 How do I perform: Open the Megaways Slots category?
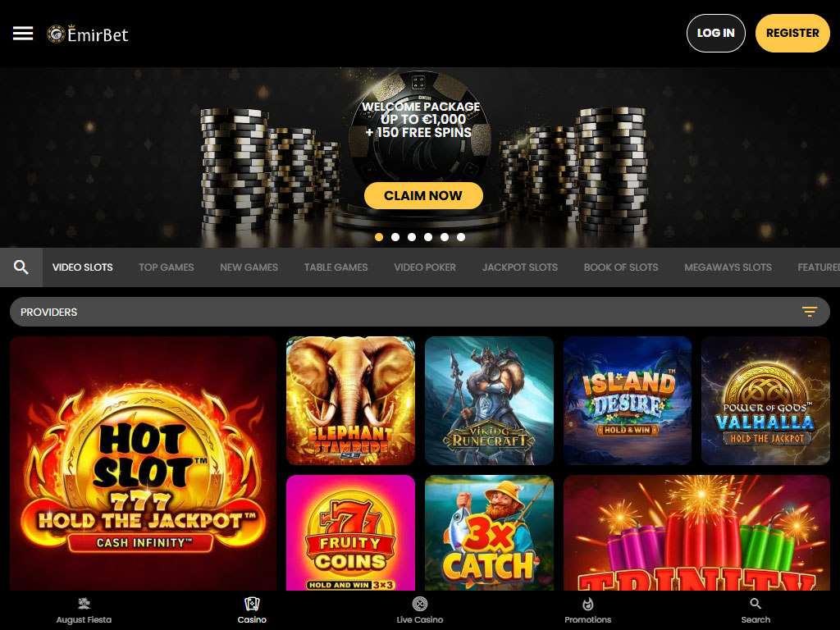pyautogui.click(x=728, y=267)
